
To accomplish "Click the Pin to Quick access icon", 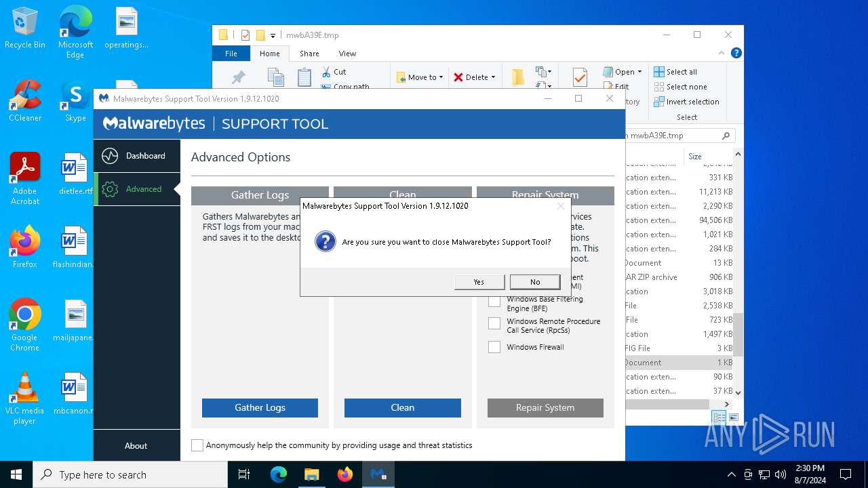I will pyautogui.click(x=238, y=78).
